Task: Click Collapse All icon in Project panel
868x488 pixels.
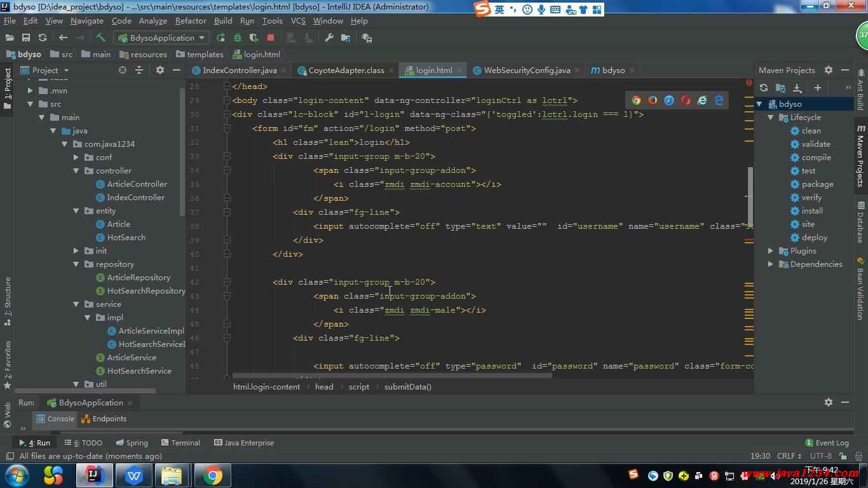Action: 139,71
